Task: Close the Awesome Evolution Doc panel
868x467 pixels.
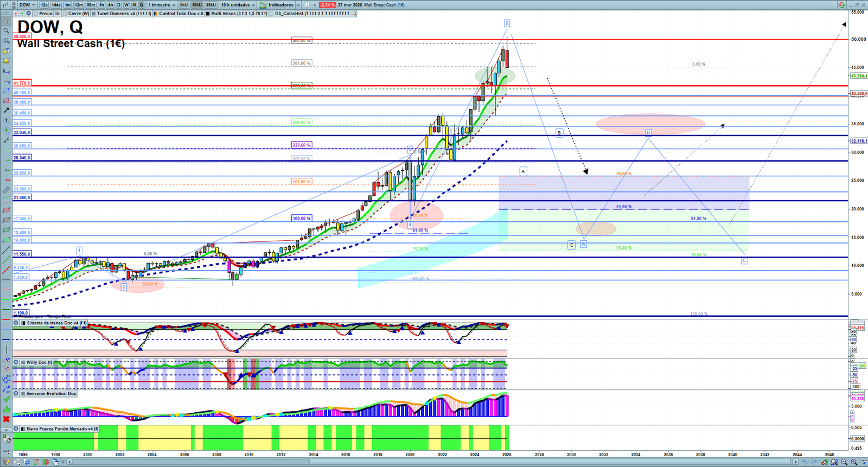Action: (16, 393)
